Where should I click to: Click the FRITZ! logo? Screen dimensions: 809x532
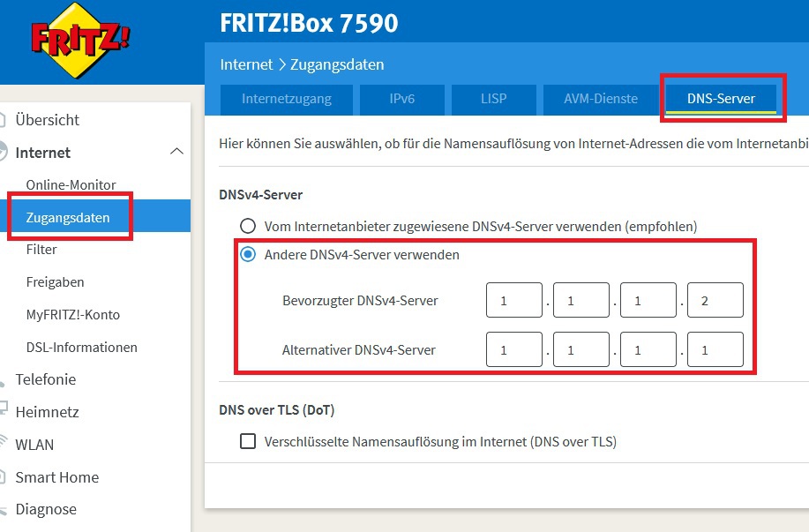[x=79, y=41]
